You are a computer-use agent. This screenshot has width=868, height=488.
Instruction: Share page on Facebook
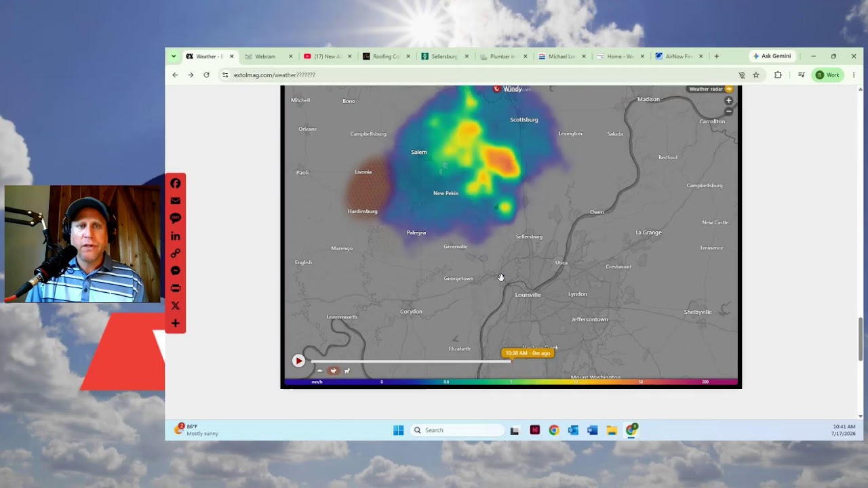pyautogui.click(x=175, y=183)
